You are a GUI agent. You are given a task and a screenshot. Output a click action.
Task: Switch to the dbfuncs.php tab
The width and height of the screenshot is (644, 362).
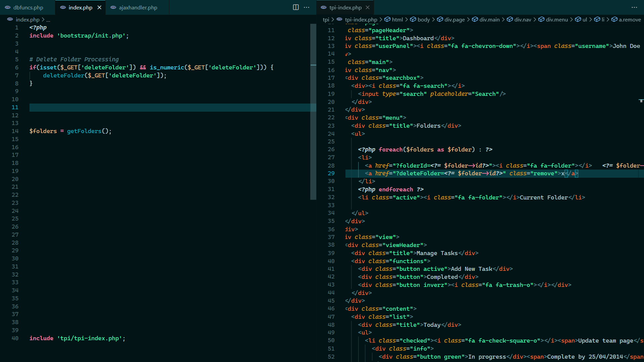click(28, 7)
